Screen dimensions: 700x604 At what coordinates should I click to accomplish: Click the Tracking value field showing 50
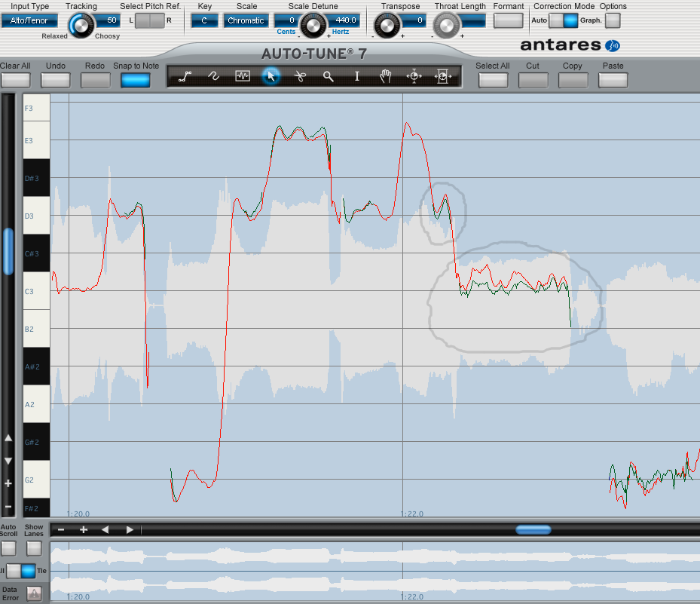(x=107, y=20)
